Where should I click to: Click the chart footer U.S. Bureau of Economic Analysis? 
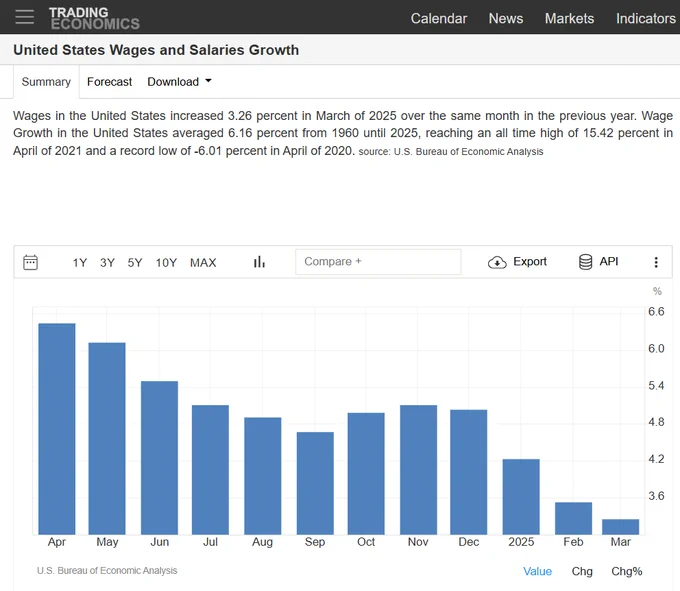coord(107,571)
